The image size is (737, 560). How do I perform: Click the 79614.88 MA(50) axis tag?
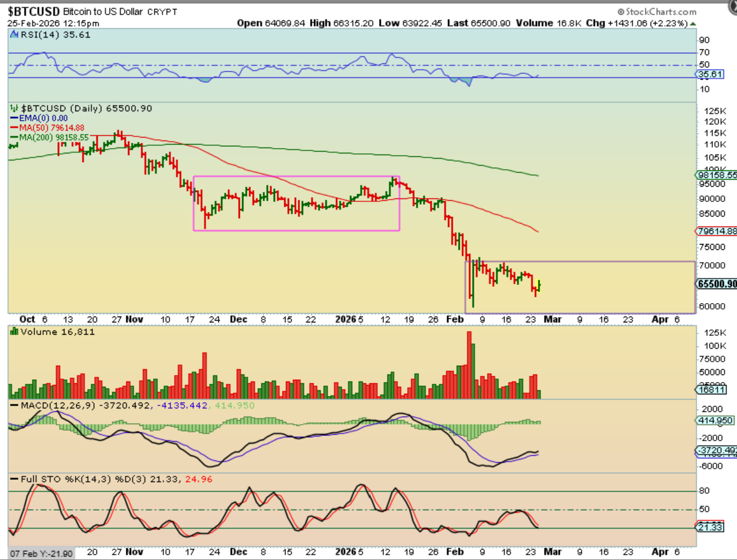click(x=717, y=231)
